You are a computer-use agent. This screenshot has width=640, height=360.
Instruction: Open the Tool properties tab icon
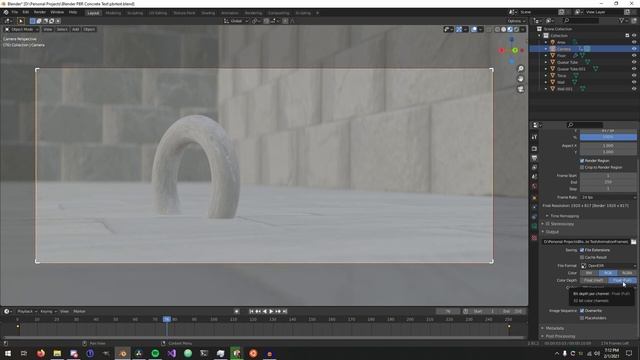tap(534, 137)
